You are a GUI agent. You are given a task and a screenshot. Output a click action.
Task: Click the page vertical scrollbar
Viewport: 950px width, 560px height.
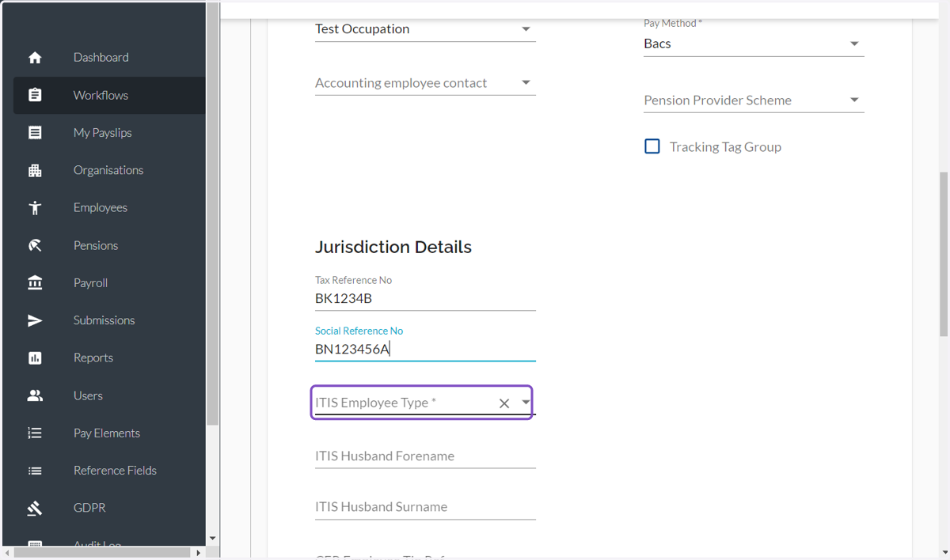click(x=944, y=253)
